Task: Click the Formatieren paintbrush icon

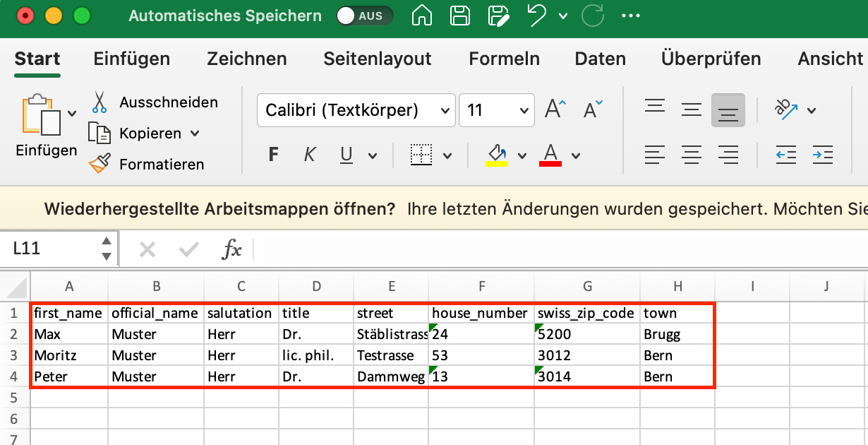Action: click(x=99, y=164)
